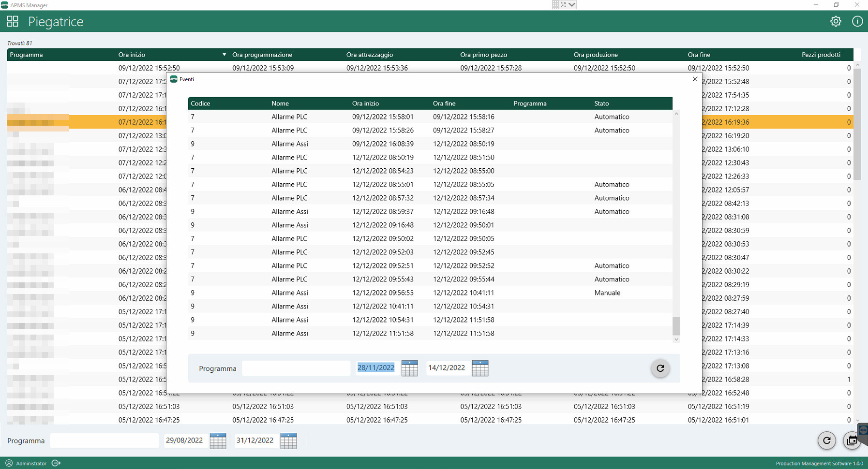The height and width of the screenshot is (469, 868).
Task: Expand the chevron in the title bar
Action: (x=572, y=5)
